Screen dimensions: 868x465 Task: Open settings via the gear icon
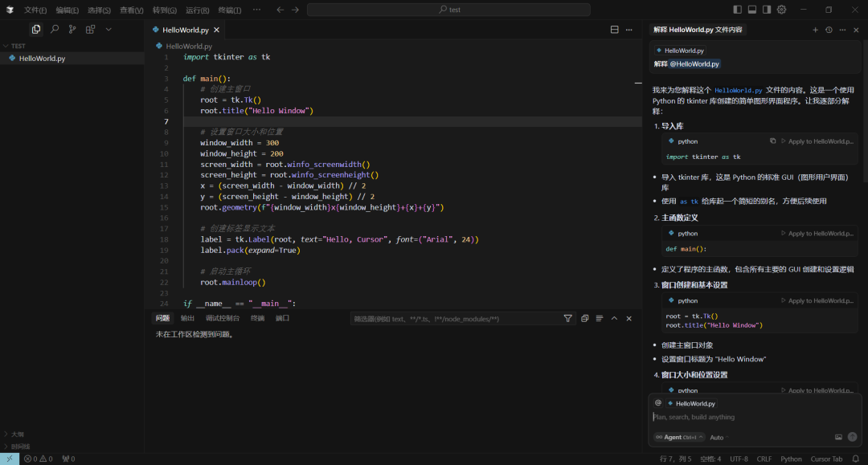782,10
